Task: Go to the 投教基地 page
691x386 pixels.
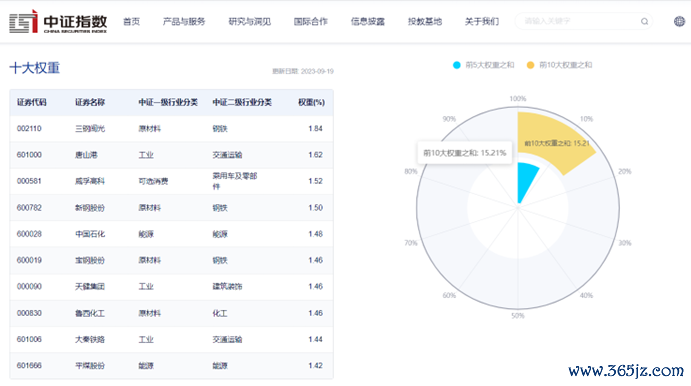Action: [x=425, y=22]
